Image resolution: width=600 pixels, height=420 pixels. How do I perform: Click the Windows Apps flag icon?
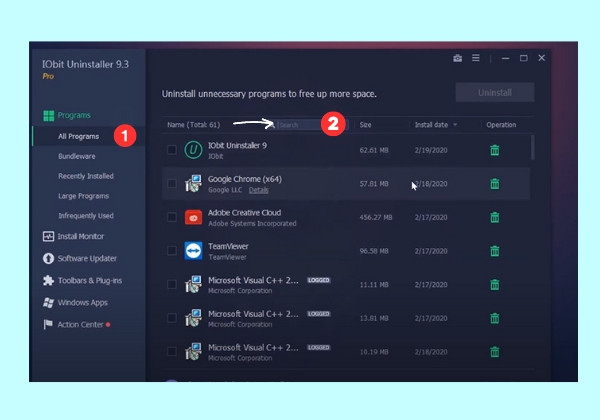pos(48,303)
